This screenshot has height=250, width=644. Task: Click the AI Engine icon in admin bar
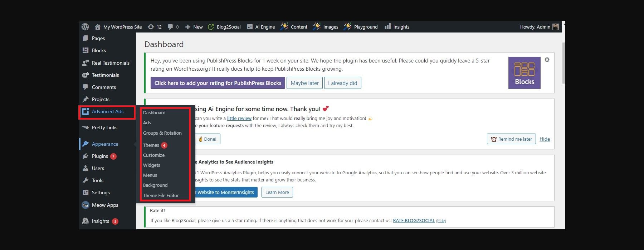pyautogui.click(x=250, y=27)
